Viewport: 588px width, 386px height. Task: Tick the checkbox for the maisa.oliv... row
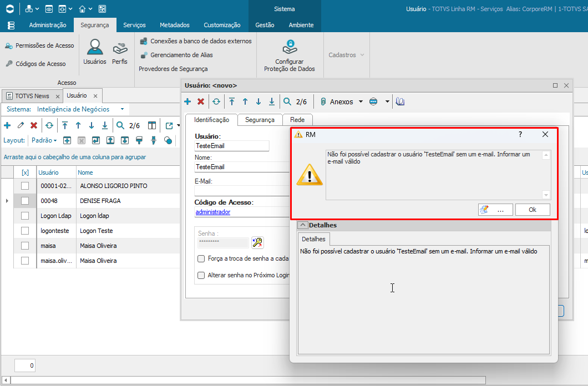click(25, 261)
